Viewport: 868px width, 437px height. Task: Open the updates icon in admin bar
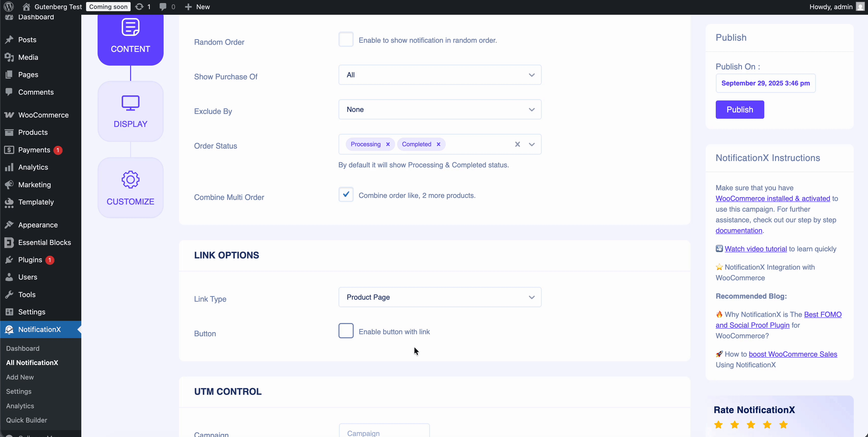coord(139,7)
